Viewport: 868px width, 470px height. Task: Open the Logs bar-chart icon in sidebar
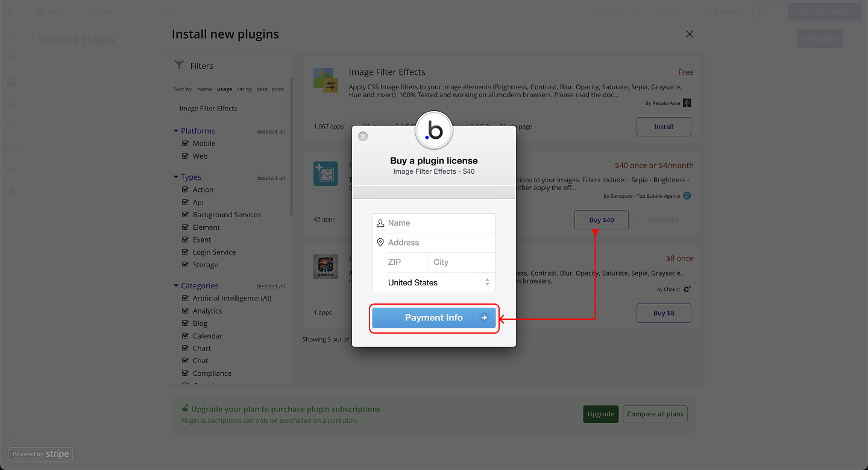click(11, 192)
